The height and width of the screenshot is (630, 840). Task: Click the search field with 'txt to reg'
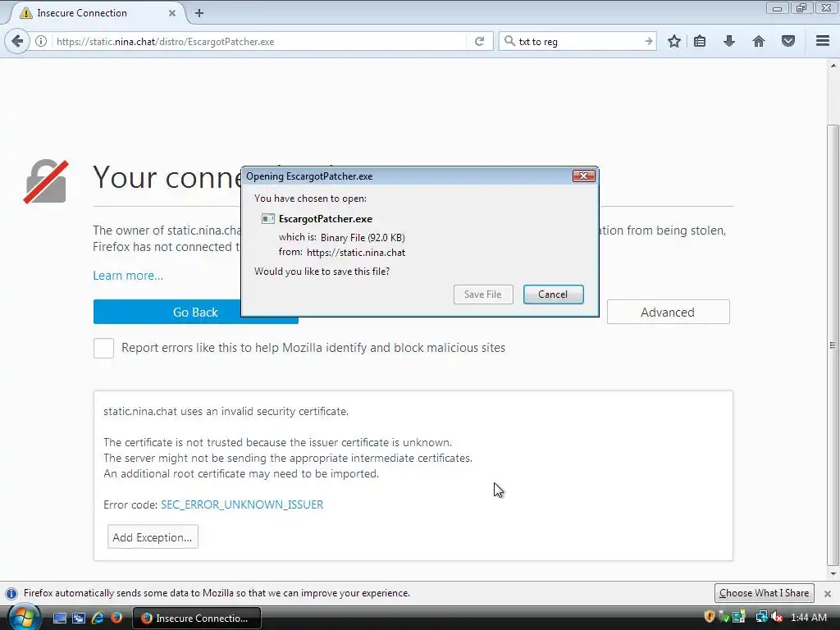tap(578, 41)
